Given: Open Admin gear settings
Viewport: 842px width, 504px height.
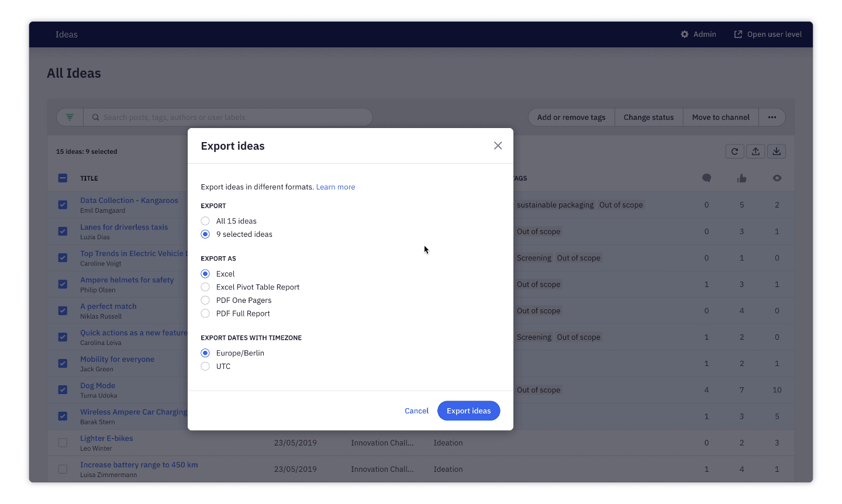Looking at the screenshot, I should click(x=698, y=34).
